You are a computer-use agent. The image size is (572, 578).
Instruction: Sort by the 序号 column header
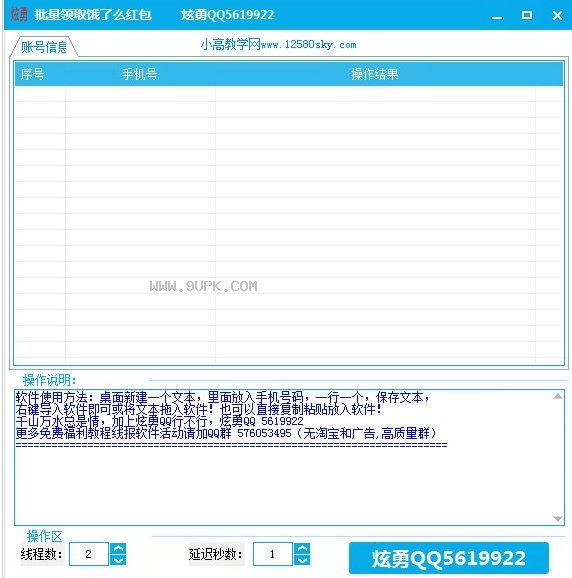tap(32, 74)
